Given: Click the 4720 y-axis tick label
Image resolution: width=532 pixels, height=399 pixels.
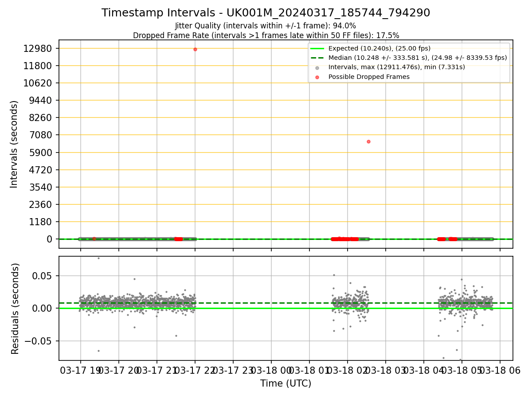Looking at the screenshot, I should pyautogui.click(x=40, y=170).
